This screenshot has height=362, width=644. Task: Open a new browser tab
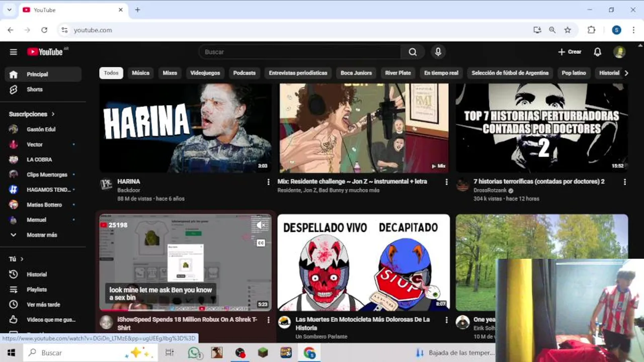[x=137, y=10]
